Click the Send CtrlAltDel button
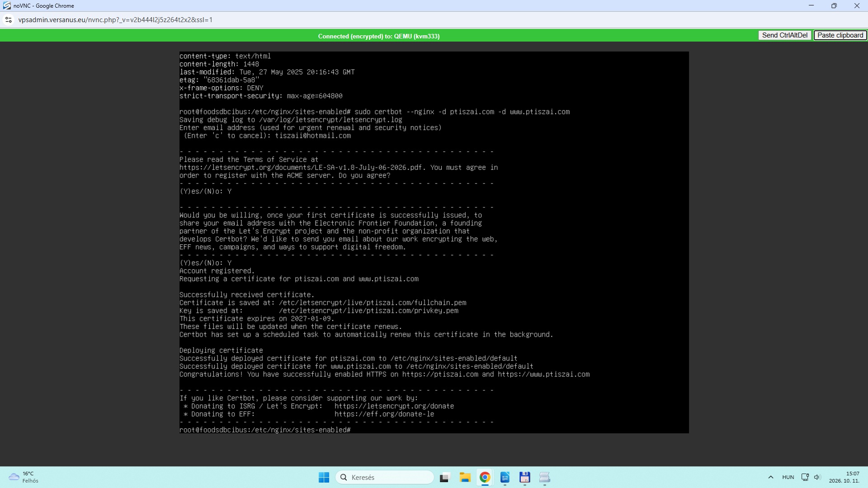This screenshot has height=488, width=868. pos(784,35)
